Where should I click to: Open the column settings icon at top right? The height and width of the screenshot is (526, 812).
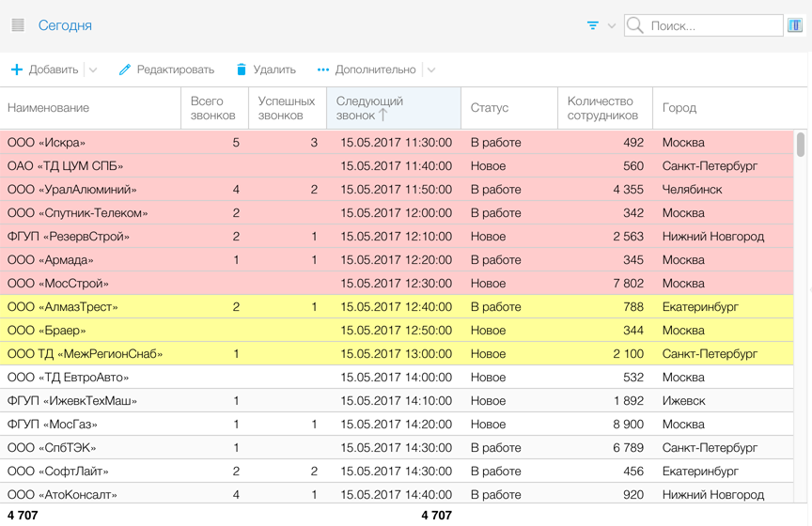pyautogui.click(x=795, y=25)
